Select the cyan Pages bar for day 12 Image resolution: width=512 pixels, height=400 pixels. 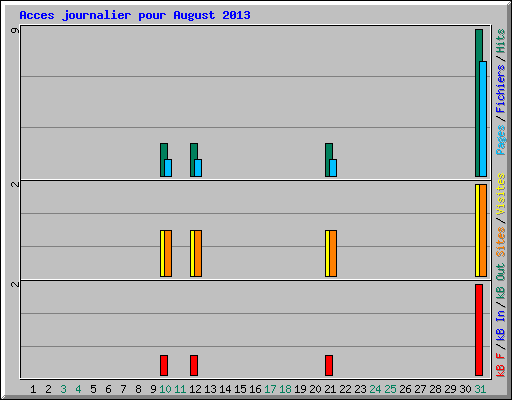198,168
